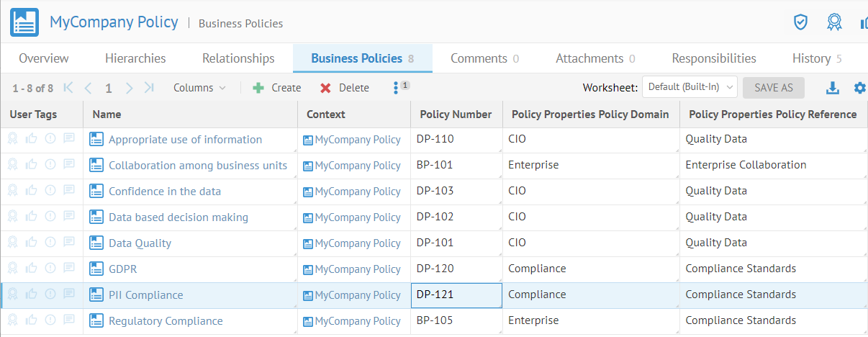Expand the Columns dropdown

(x=199, y=88)
